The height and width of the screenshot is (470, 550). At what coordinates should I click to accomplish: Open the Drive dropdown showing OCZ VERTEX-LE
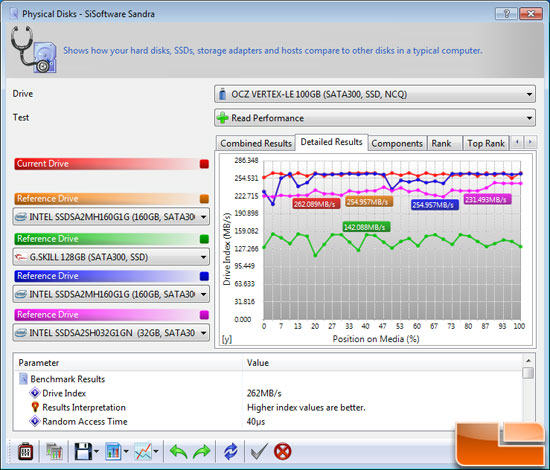375,94
